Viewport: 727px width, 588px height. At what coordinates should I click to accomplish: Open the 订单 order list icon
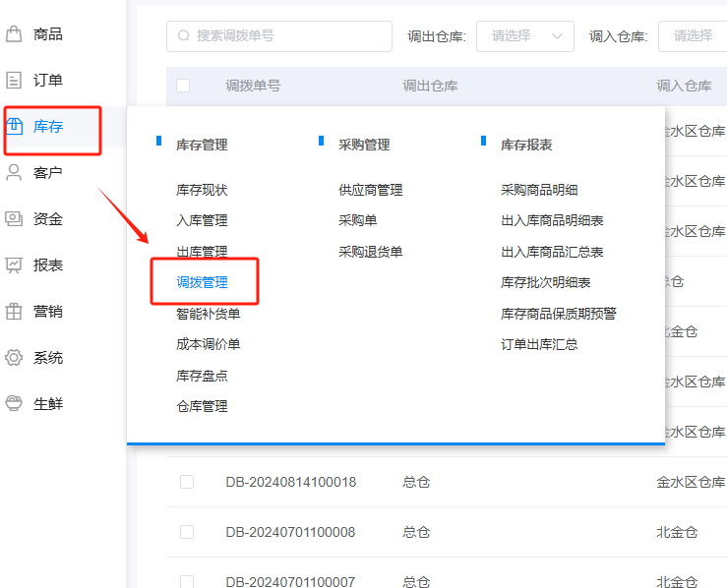[14, 81]
